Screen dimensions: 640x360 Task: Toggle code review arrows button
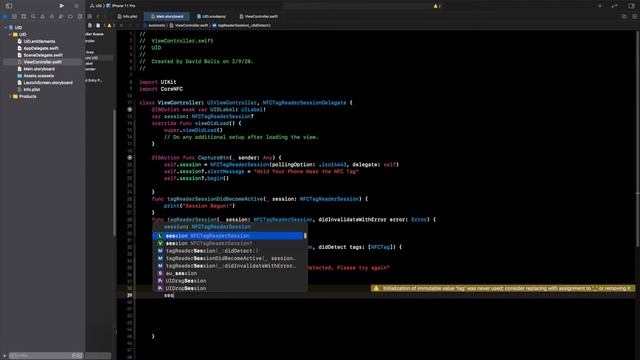point(614,6)
